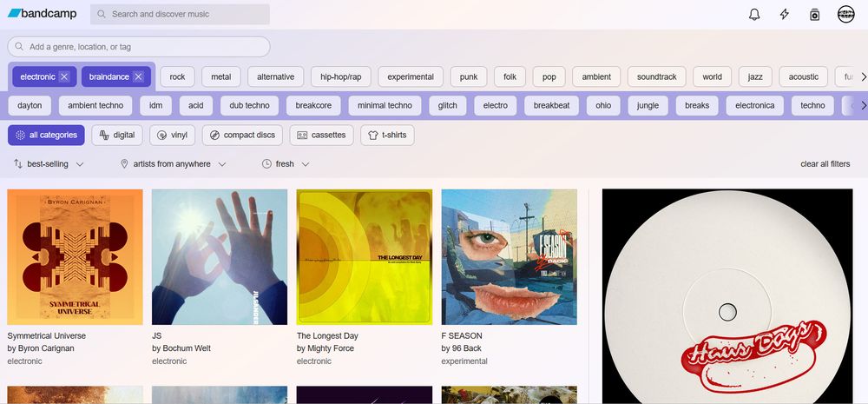Show more genres with the right arrow
868x404 pixels.
[863, 77]
